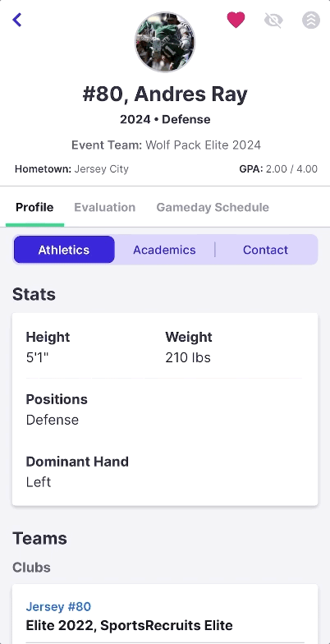Unfavorite player with the pink heart icon
The image size is (330, 644).
(236, 20)
